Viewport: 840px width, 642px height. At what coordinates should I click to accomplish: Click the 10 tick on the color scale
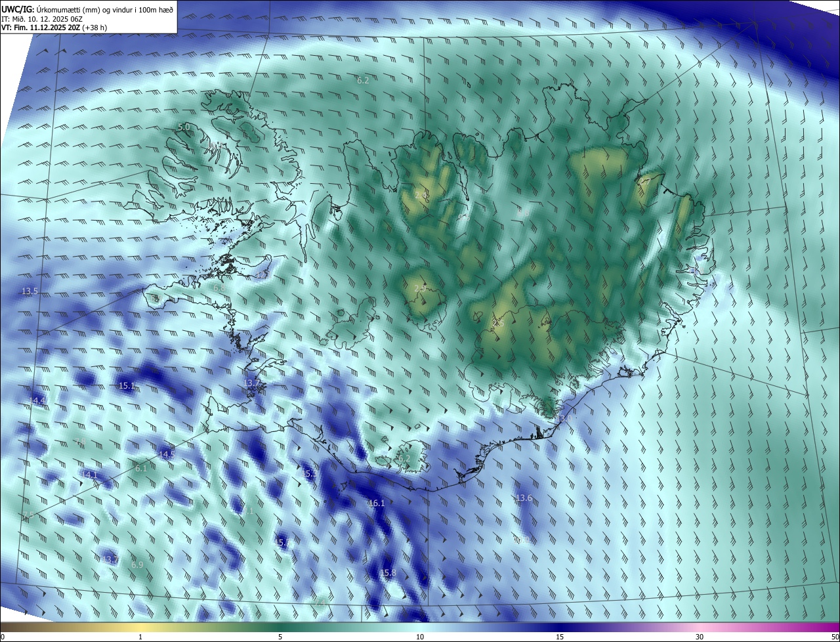tap(420, 637)
